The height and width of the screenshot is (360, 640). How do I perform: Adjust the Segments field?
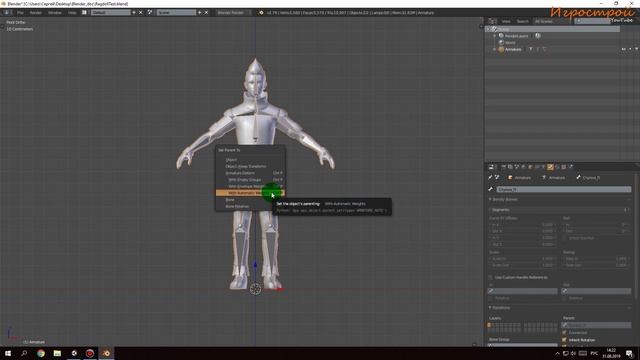point(560,210)
